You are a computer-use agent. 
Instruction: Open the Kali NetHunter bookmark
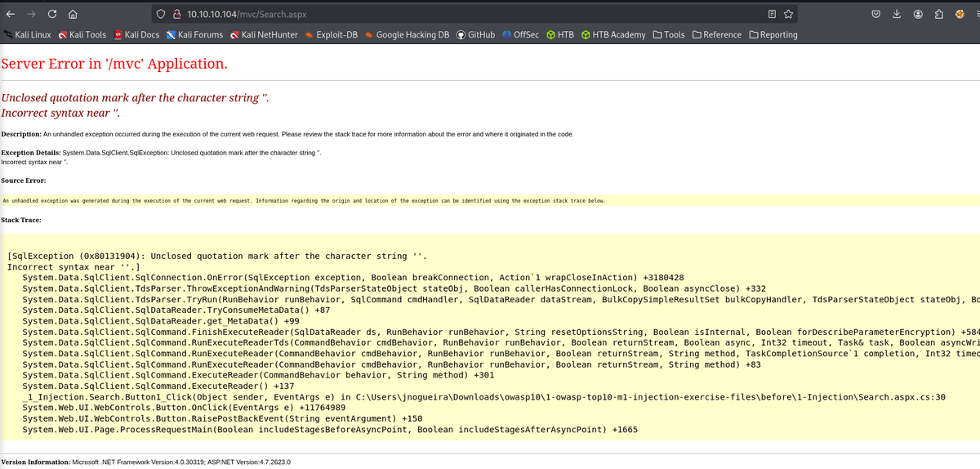263,35
